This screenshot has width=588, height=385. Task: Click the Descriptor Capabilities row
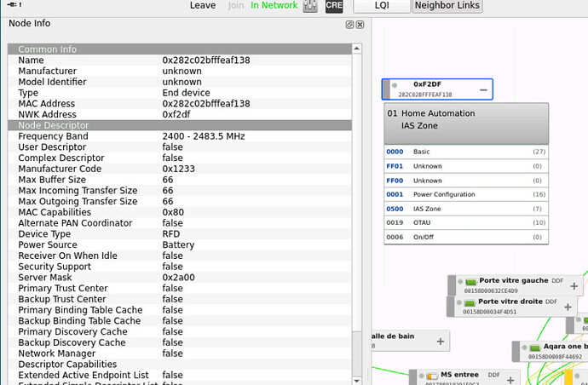(x=180, y=365)
